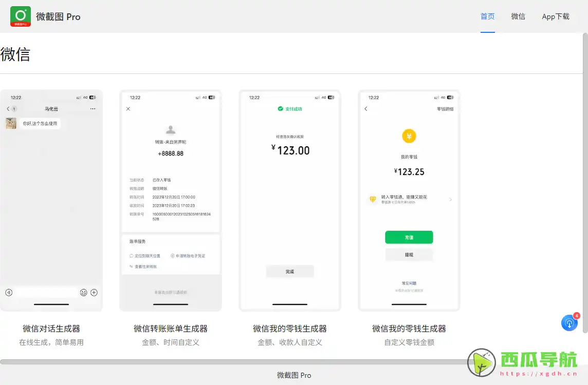Open the 微信转账账单生成器 transfer bill thumbnail
Screen dimensions: 588x385
pyautogui.click(x=171, y=200)
